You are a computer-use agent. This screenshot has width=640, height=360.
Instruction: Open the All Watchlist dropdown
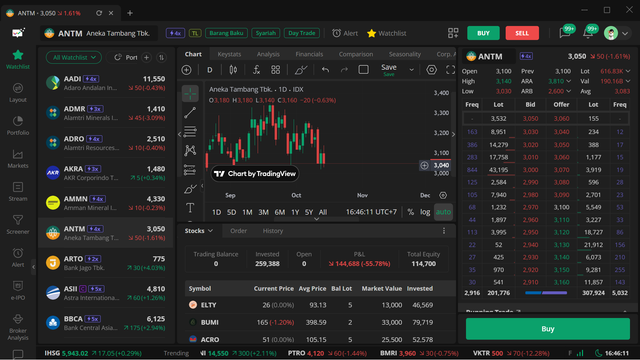(74, 58)
